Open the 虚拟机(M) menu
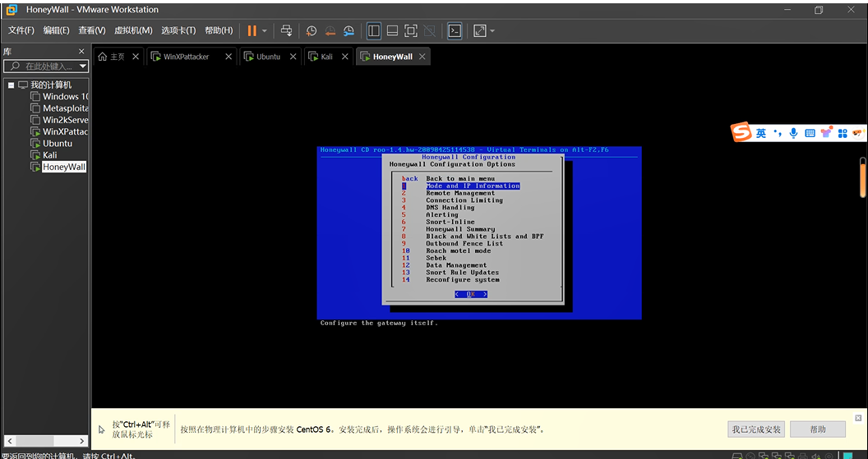 pos(133,30)
